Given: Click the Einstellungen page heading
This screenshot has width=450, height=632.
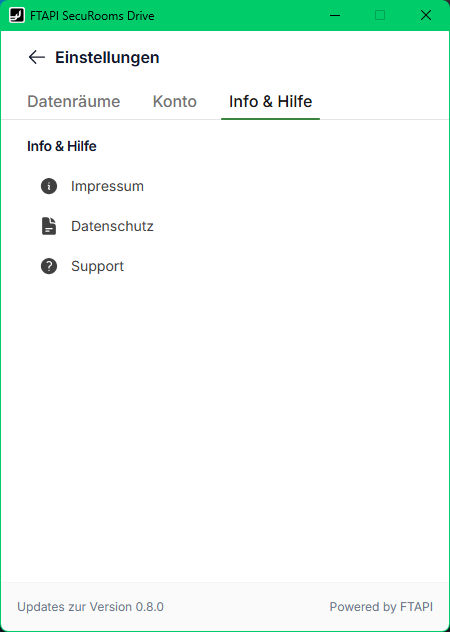Looking at the screenshot, I should [107, 57].
